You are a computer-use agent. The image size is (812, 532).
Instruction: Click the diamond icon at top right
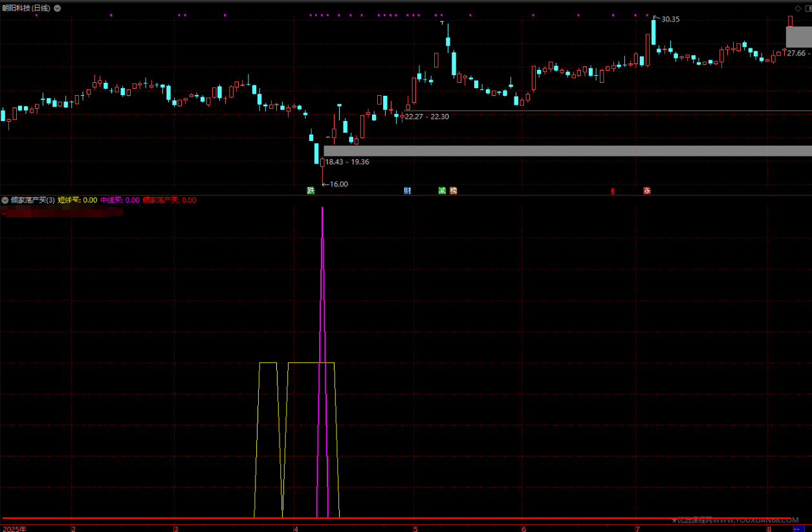click(798, 8)
